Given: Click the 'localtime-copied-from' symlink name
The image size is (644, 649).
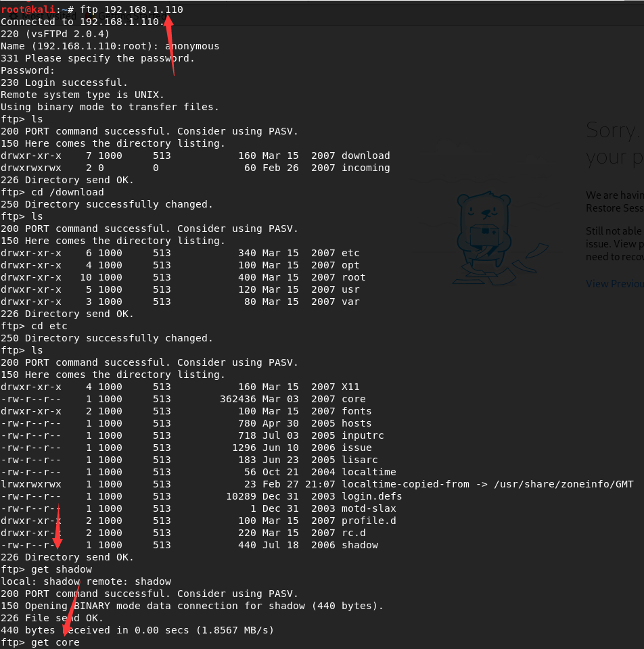Looking at the screenshot, I should coord(405,484).
